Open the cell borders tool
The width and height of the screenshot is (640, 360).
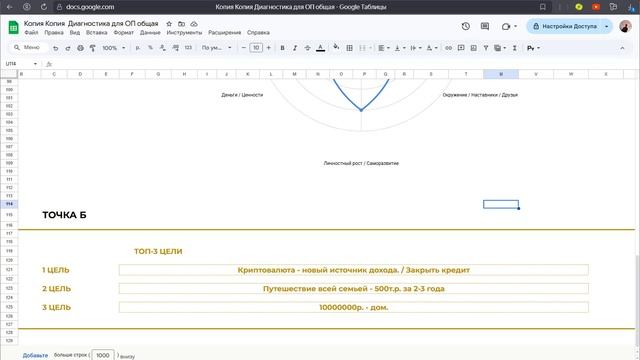(349, 48)
